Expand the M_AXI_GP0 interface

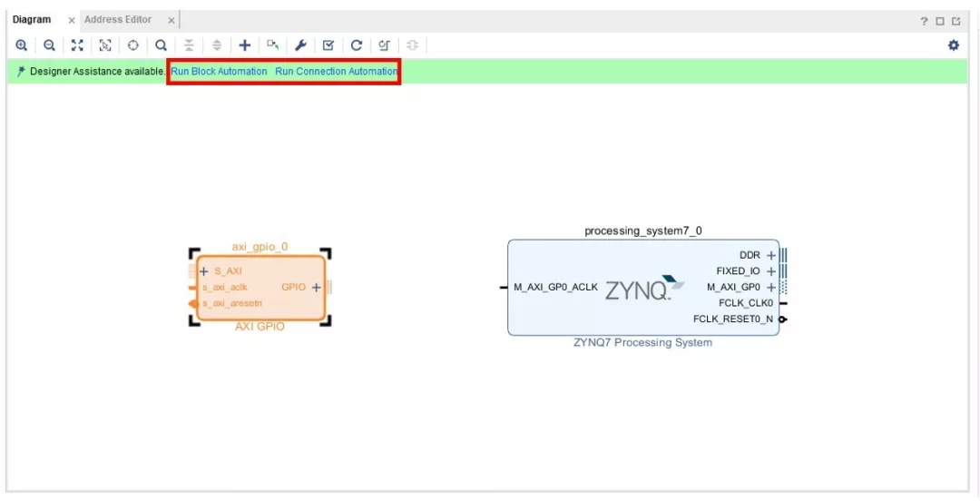click(x=770, y=287)
